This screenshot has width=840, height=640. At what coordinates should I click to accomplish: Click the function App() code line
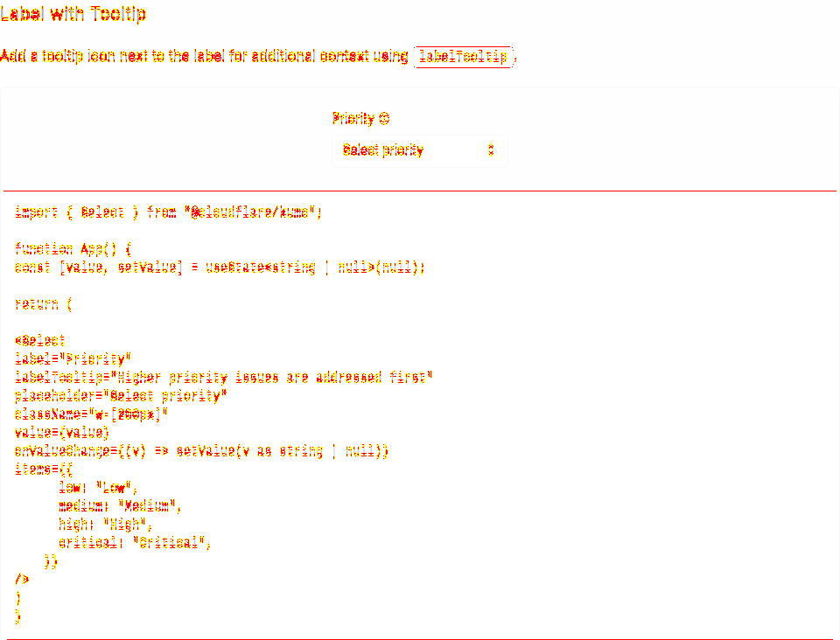click(73, 249)
